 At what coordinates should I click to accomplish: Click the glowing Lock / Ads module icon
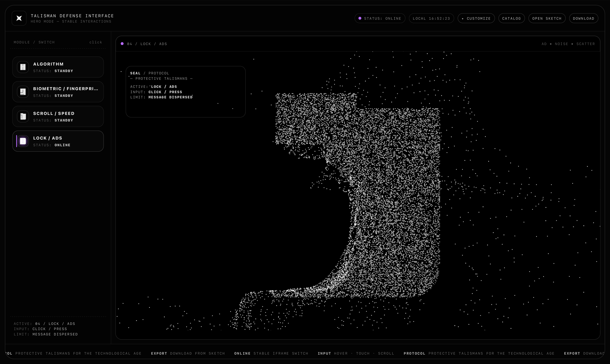tap(23, 141)
